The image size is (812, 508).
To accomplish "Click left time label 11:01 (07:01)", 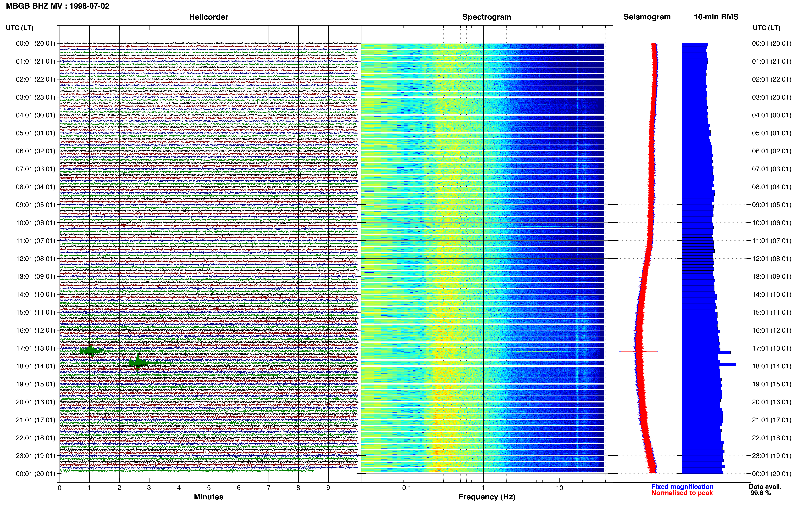I will point(35,240).
